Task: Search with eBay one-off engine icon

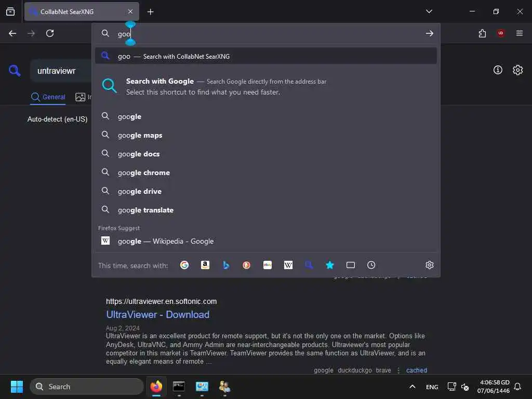Action: pos(268,265)
